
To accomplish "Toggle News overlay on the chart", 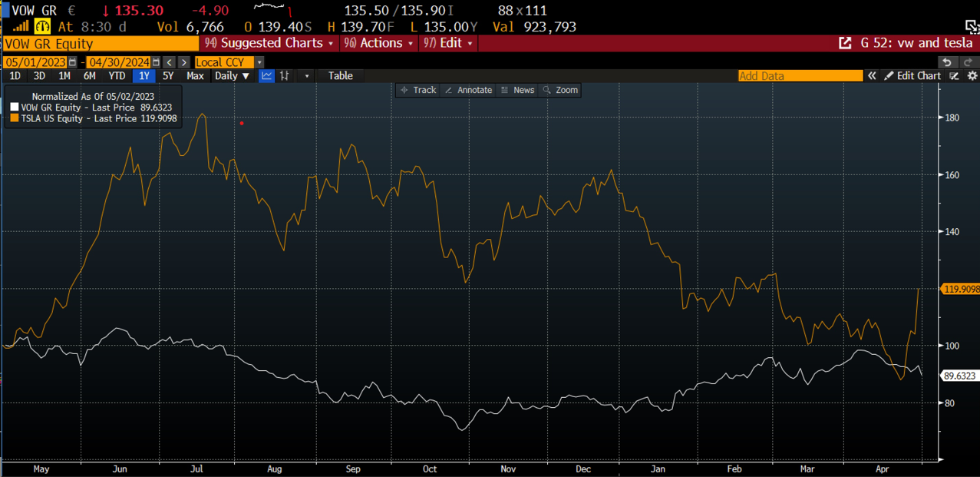I will [517, 91].
